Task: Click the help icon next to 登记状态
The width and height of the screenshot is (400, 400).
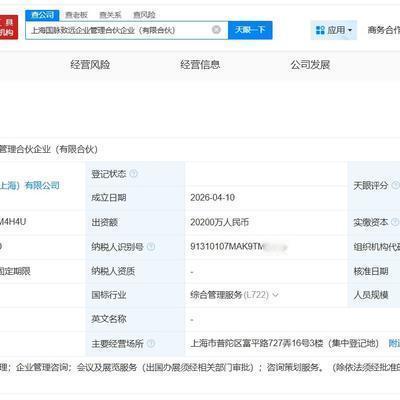Action: click(133, 173)
